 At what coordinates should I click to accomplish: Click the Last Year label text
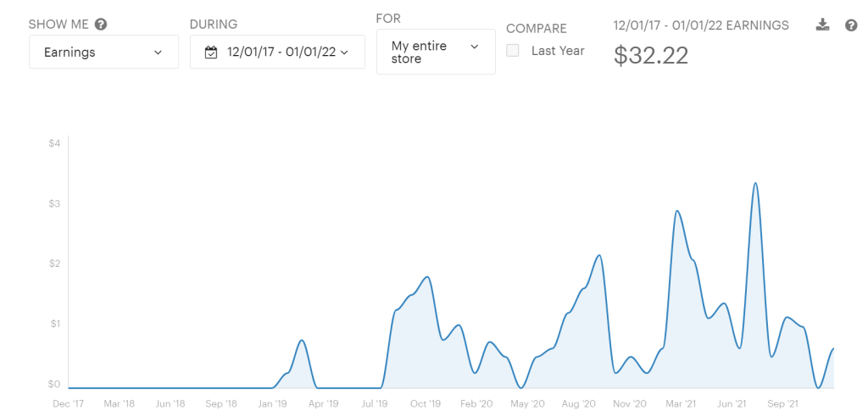point(558,51)
